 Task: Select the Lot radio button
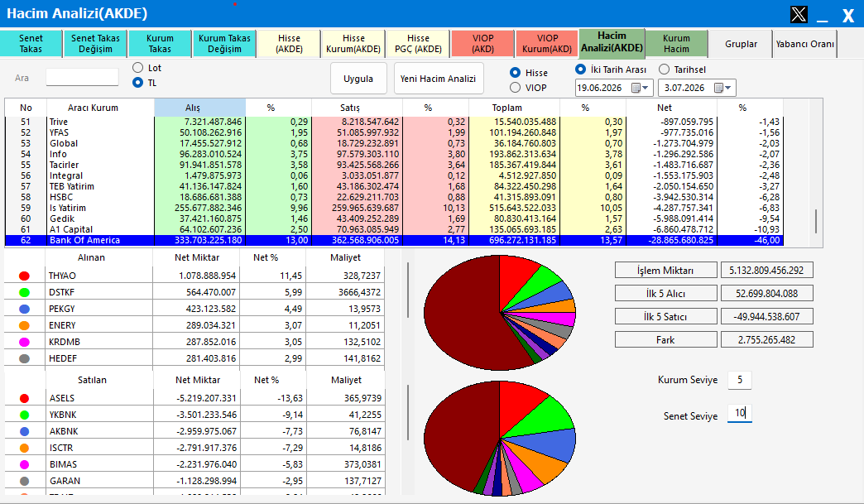pyautogui.click(x=137, y=68)
